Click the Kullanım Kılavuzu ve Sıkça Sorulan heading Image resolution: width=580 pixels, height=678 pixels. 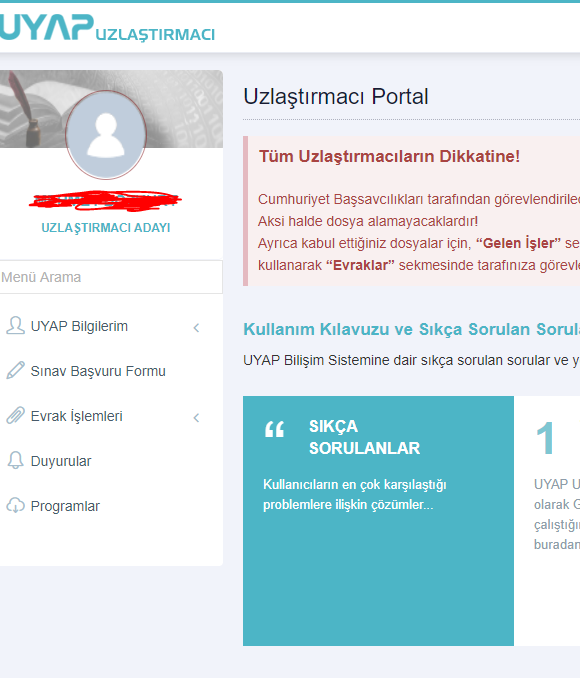pos(411,329)
